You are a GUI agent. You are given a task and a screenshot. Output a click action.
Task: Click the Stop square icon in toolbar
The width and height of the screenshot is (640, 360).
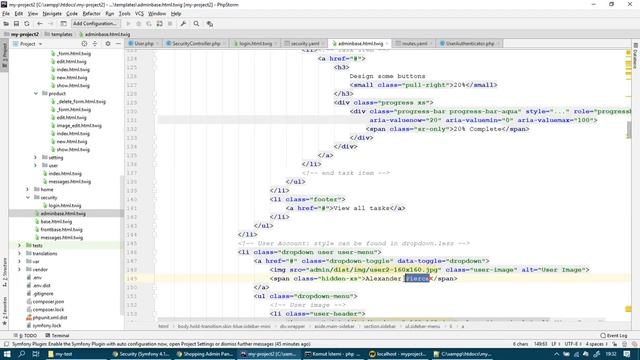(x=170, y=24)
